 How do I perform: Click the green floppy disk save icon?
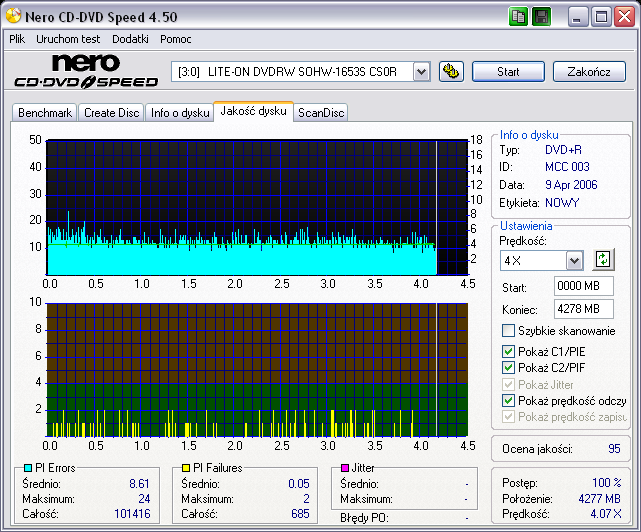[x=540, y=16]
